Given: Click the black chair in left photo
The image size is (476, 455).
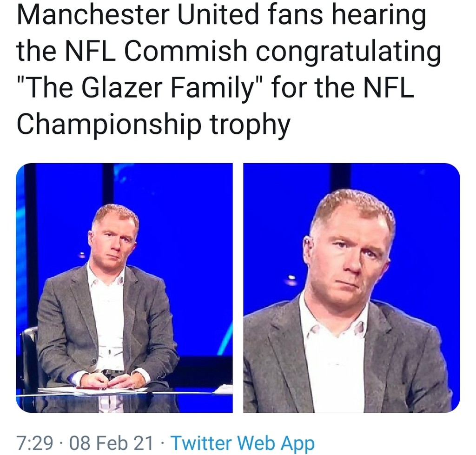Looking at the screenshot, I should (29, 353).
